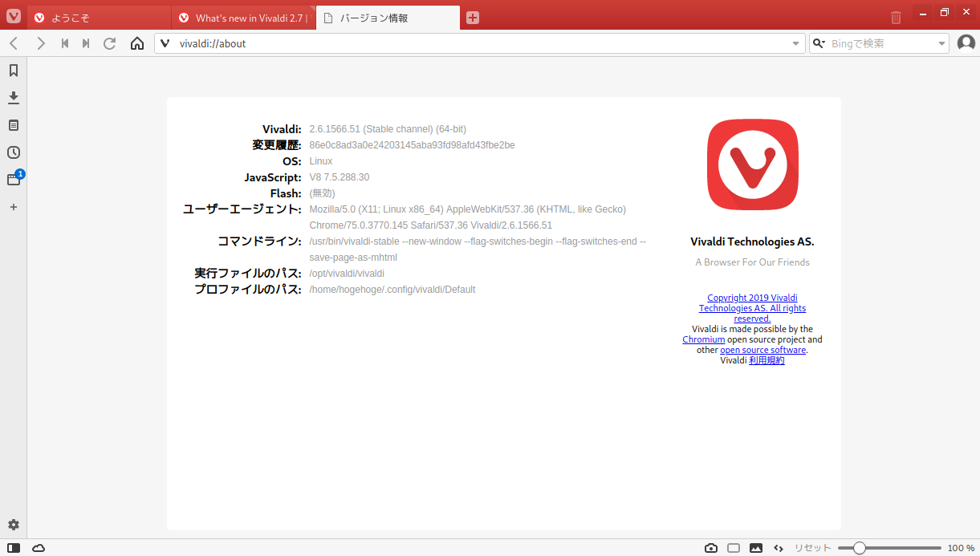Open the Notes panel
This screenshot has height=556, width=980.
pos(14,125)
